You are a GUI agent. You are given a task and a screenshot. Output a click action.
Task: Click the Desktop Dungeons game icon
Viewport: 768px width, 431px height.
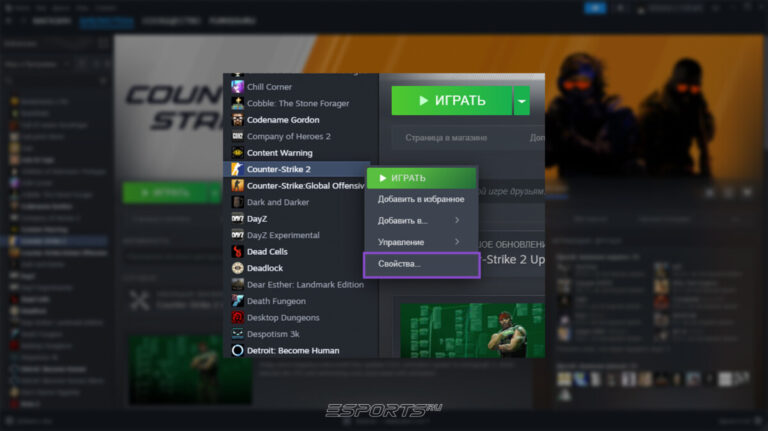[x=238, y=317]
